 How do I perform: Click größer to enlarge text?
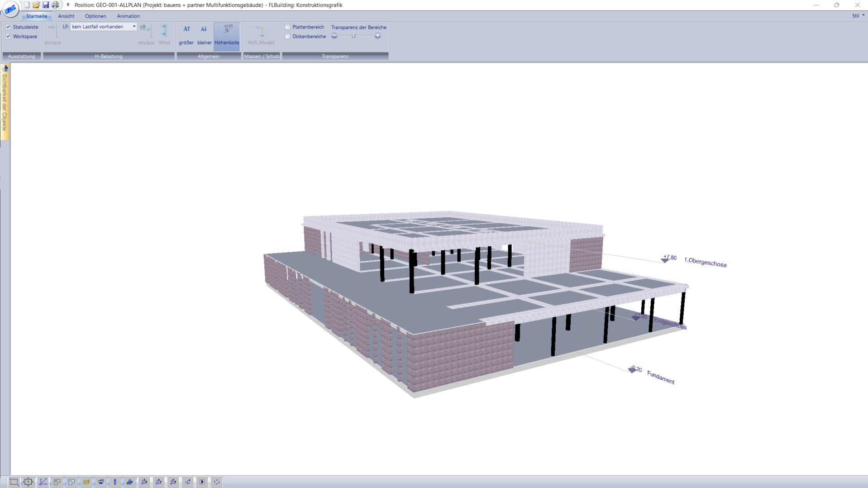coord(186,34)
